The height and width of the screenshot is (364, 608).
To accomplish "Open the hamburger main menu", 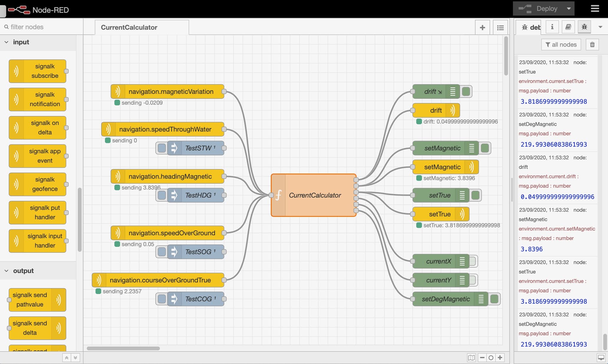I will [x=595, y=9].
